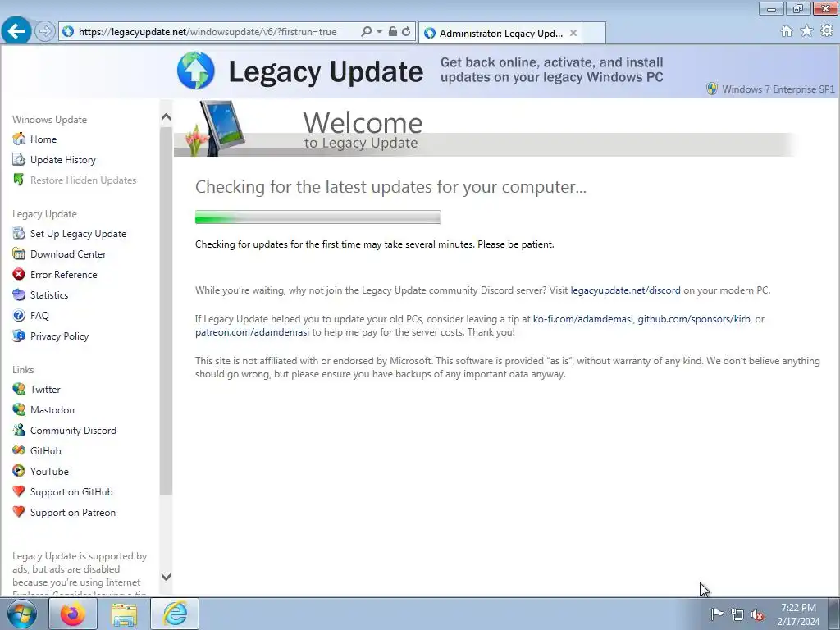Click the browser forward arrow button
The height and width of the screenshot is (630, 840).
pyautogui.click(x=45, y=32)
